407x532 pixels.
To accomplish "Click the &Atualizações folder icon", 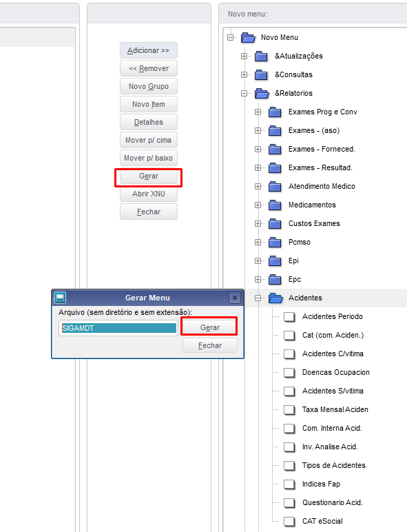I will pos(261,56).
